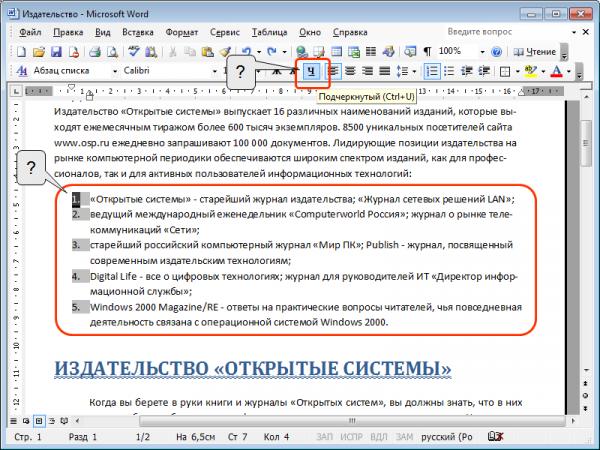Show the Drawing toolbar icon
The image size is (600, 450).
pos(388,52)
